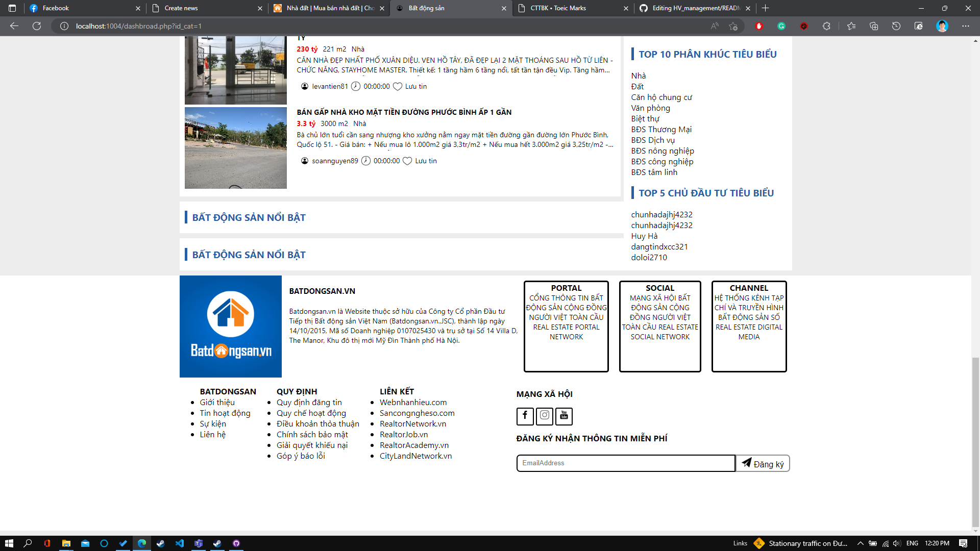Click heart save icon for levantien81 post

click(x=397, y=87)
